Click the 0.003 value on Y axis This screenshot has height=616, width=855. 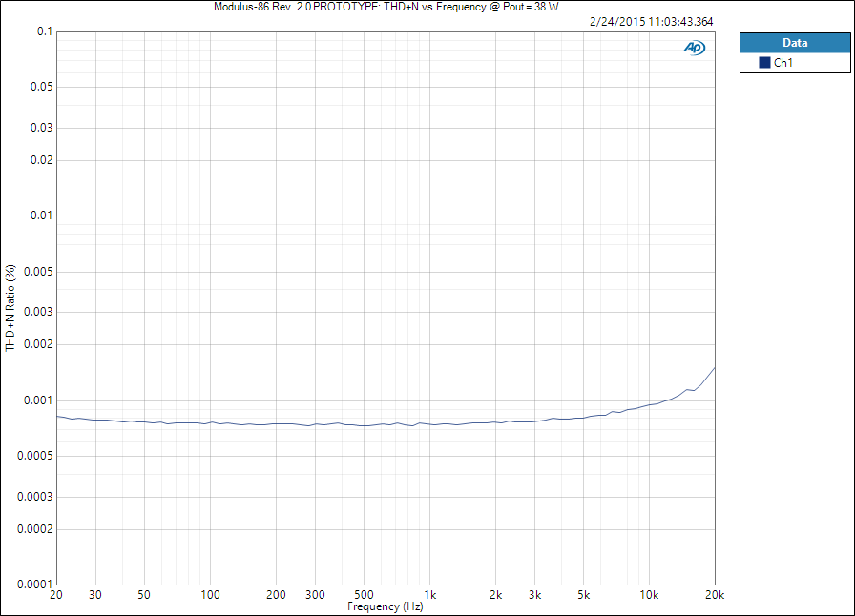38,312
